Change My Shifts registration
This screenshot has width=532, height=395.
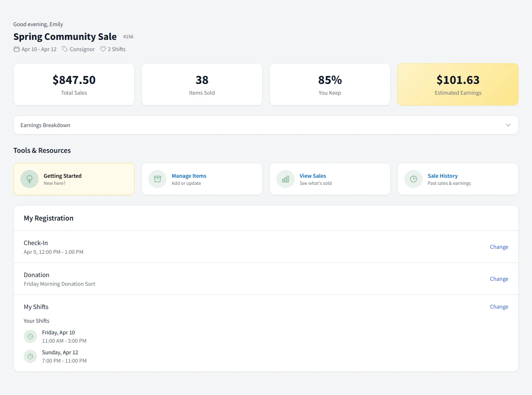(499, 307)
